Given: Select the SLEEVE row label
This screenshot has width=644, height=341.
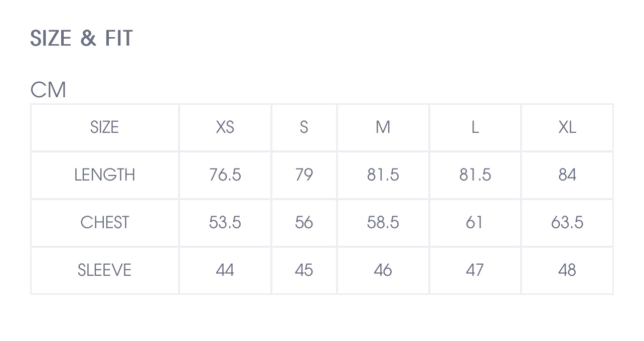Looking at the screenshot, I should (104, 270).
